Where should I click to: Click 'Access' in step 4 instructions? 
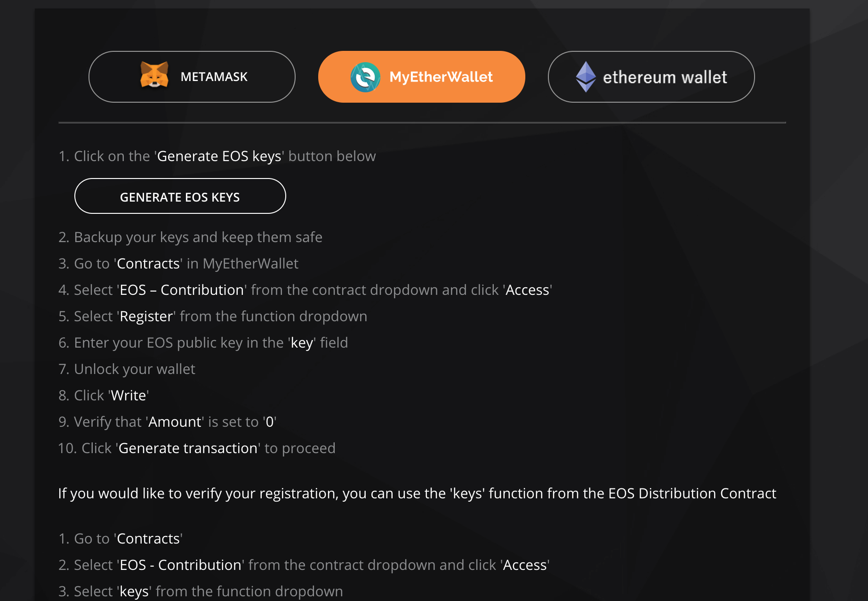point(528,290)
